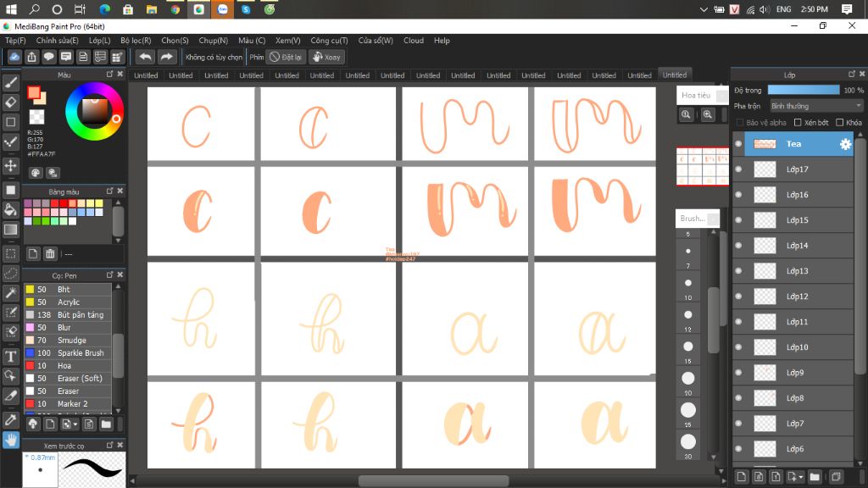This screenshot has width=868, height=488.
Task: Add new swatch in Bảng màu panel
Action: coord(33,254)
